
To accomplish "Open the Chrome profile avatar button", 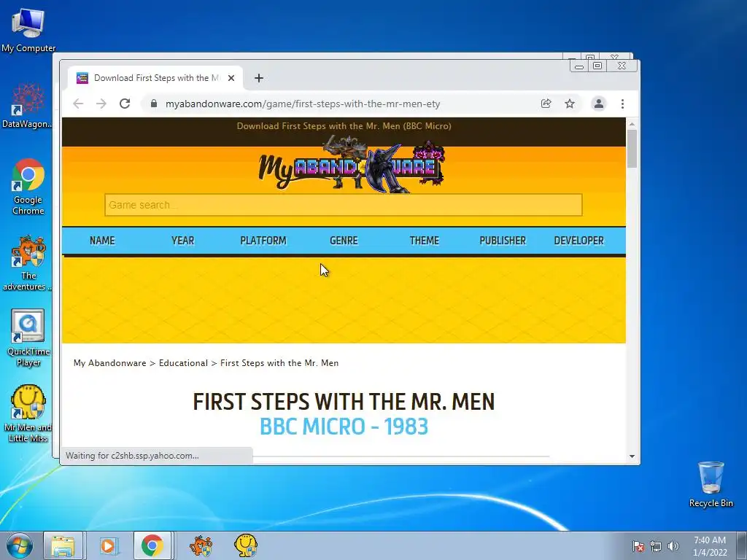I will tap(599, 104).
